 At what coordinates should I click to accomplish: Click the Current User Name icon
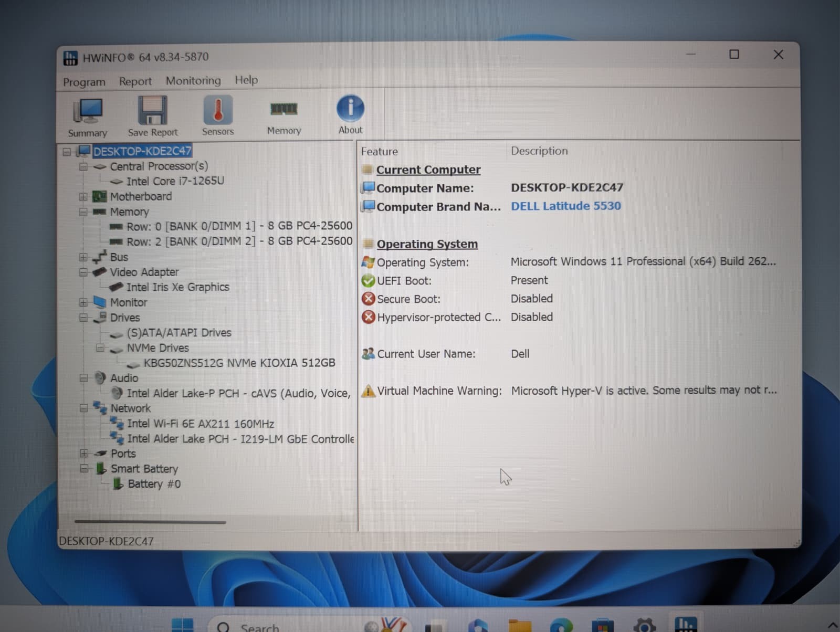369,354
